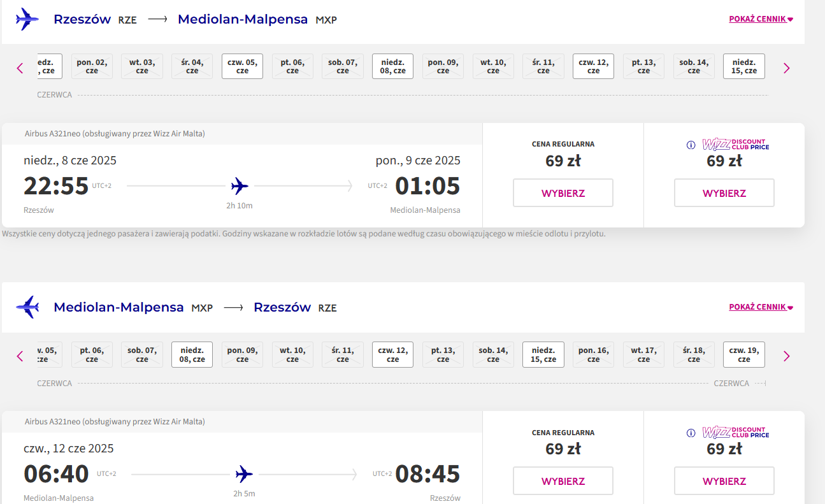Viewport: 825px width, 504px height.
Task: Select outbound date niedz. 15, cze
Action: point(744,66)
